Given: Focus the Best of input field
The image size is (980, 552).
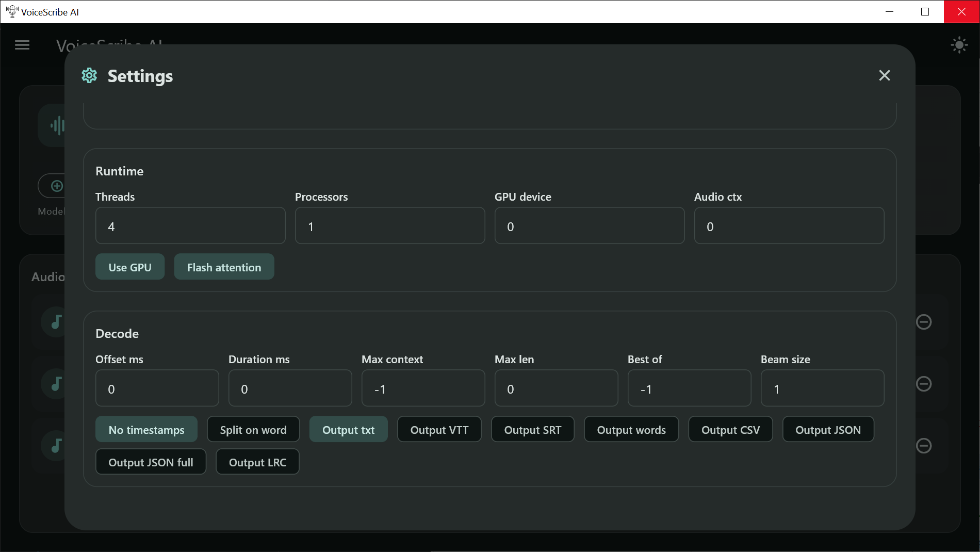Looking at the screenshot, I should point(690,388).
